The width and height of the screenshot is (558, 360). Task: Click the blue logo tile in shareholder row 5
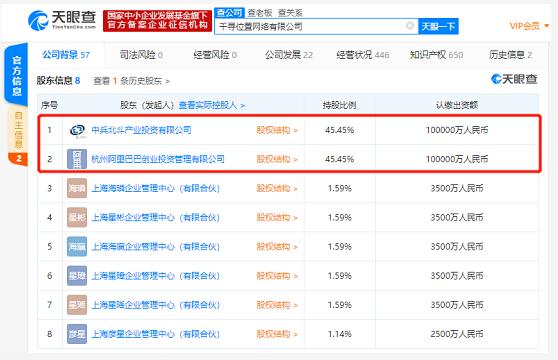coord(77,247)
